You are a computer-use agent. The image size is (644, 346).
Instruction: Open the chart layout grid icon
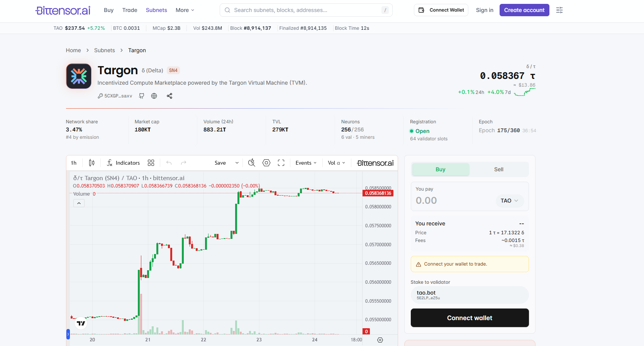(x=151, y=163)
